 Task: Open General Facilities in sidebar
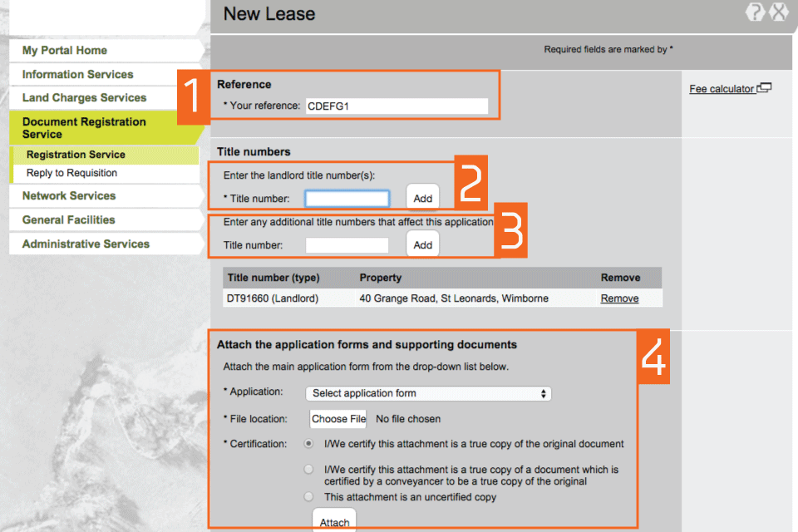[68, 220]
